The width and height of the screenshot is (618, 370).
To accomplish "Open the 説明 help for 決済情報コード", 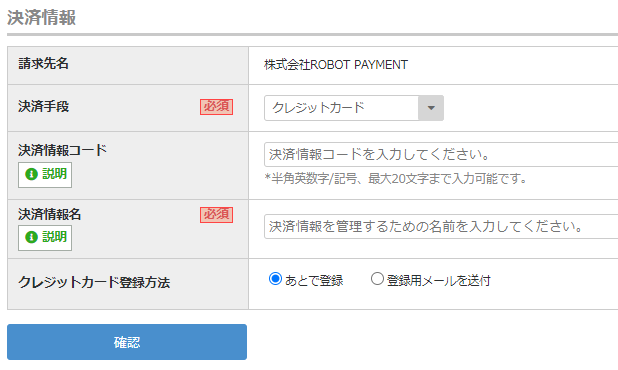I will [x=45, y=175].
